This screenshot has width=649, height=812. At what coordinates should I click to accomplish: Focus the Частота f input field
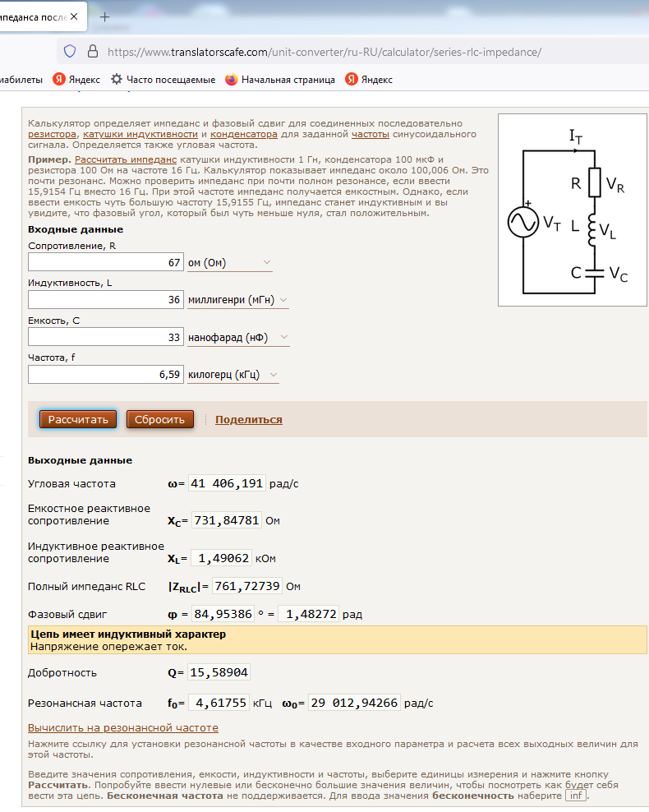[x=106, y=375]
